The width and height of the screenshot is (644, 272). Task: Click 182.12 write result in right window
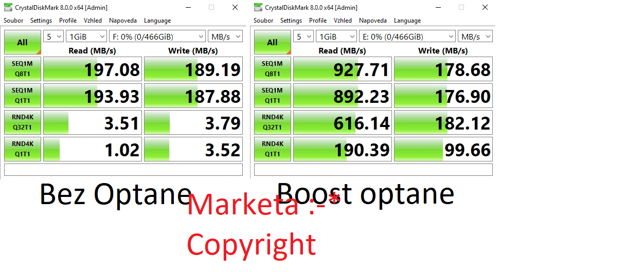coord(443,122)
